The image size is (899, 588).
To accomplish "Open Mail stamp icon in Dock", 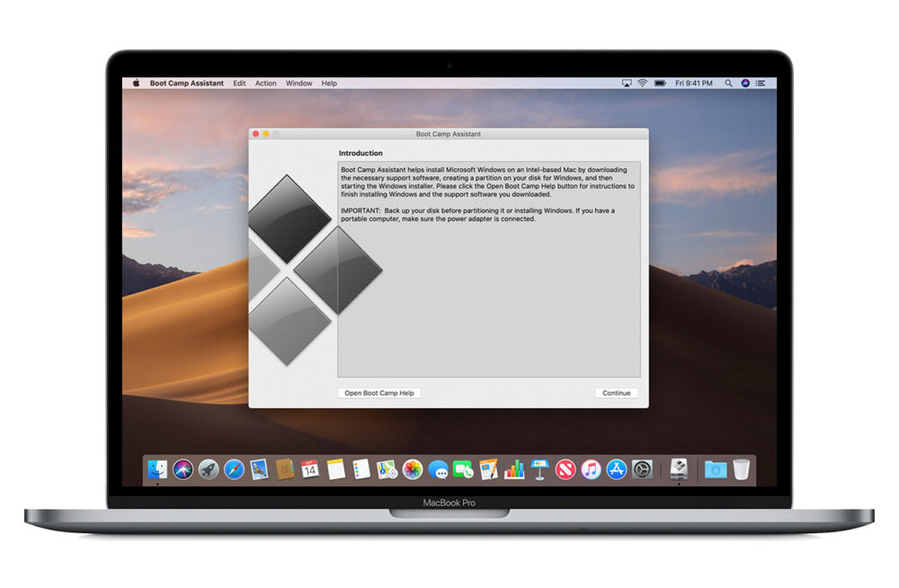I will [259, 469].
